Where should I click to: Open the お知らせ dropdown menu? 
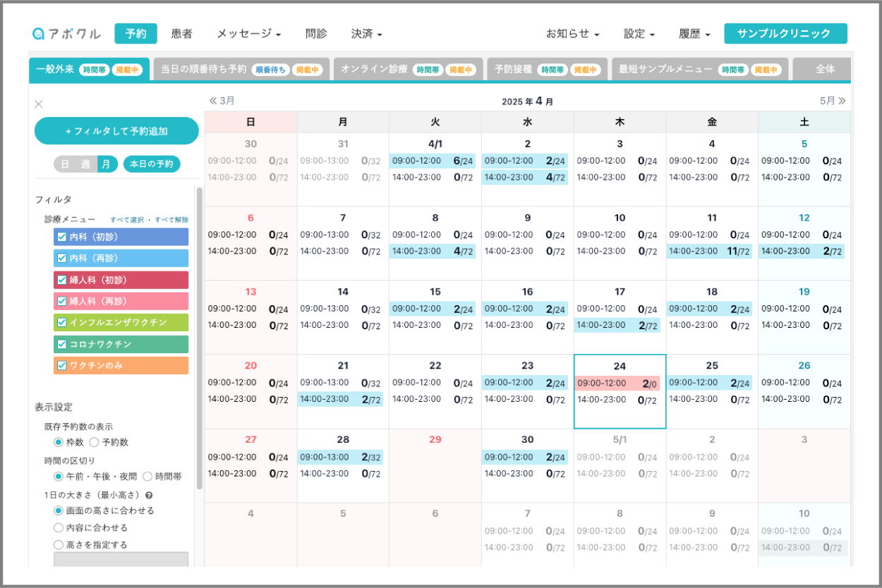click(572, 34)
